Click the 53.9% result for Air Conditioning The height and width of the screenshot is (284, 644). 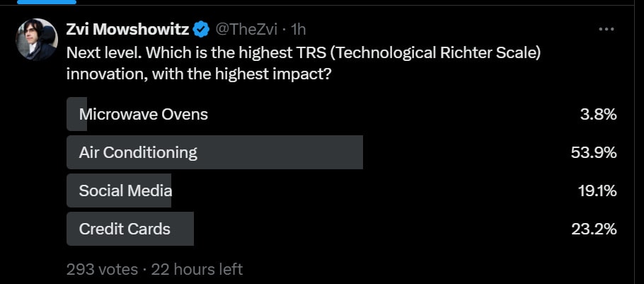tap(594, 152)
